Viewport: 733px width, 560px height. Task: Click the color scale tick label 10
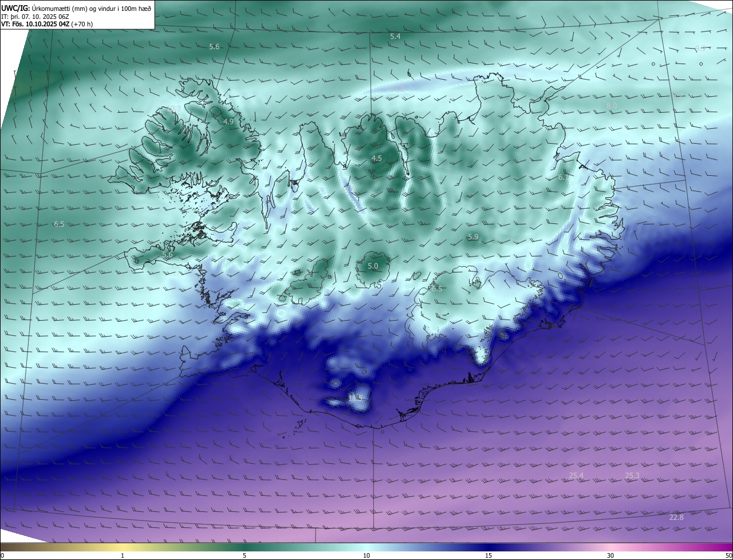click(x=366, y=555)
